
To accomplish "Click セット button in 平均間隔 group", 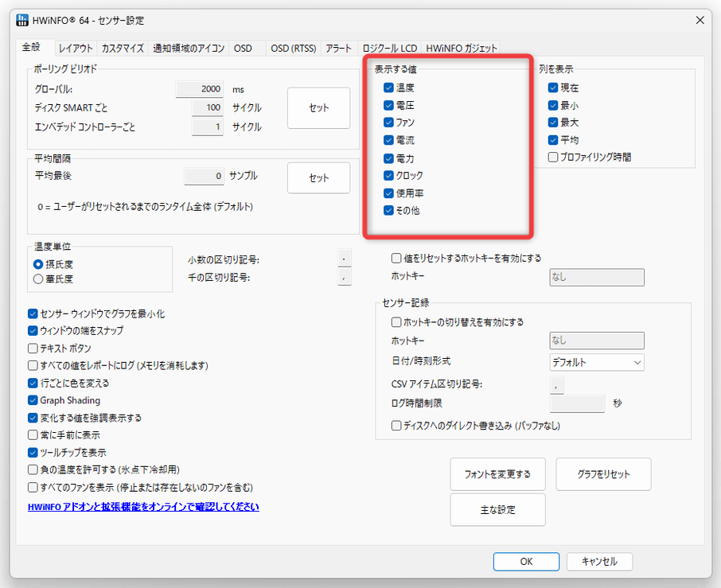I will tap(318, 178).
